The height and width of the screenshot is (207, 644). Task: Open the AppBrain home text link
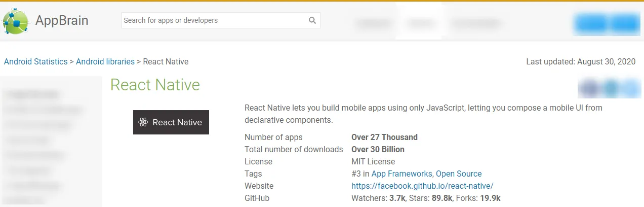pyautogui.click(x=62, y=20)
